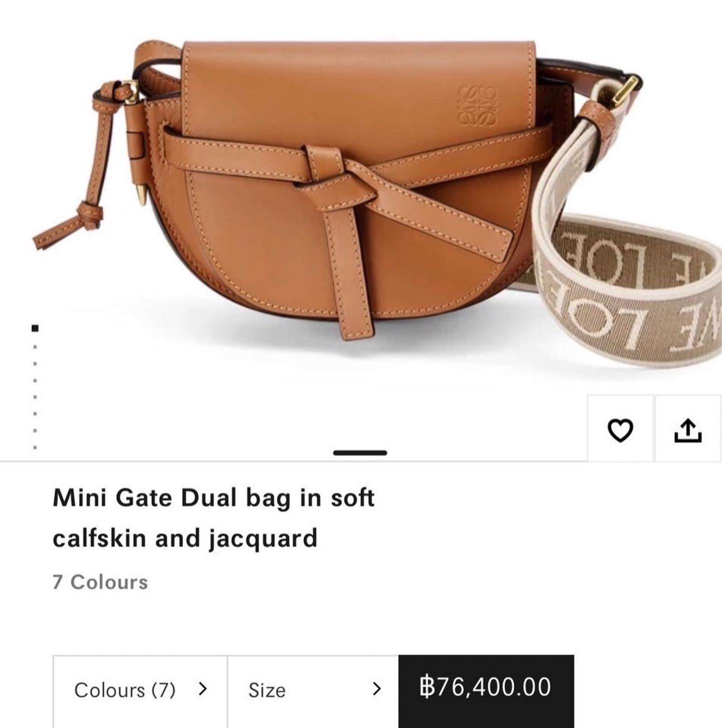This screenshot has height=728, width=722.
Task: Open the Mini Gate Dual bag title
Action: (214, 517)
